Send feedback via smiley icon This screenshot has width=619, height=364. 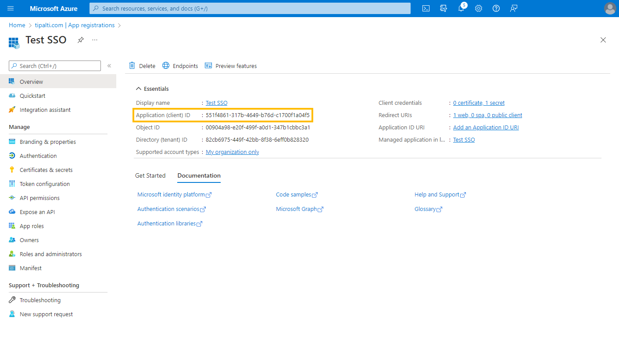pos(514,8)
